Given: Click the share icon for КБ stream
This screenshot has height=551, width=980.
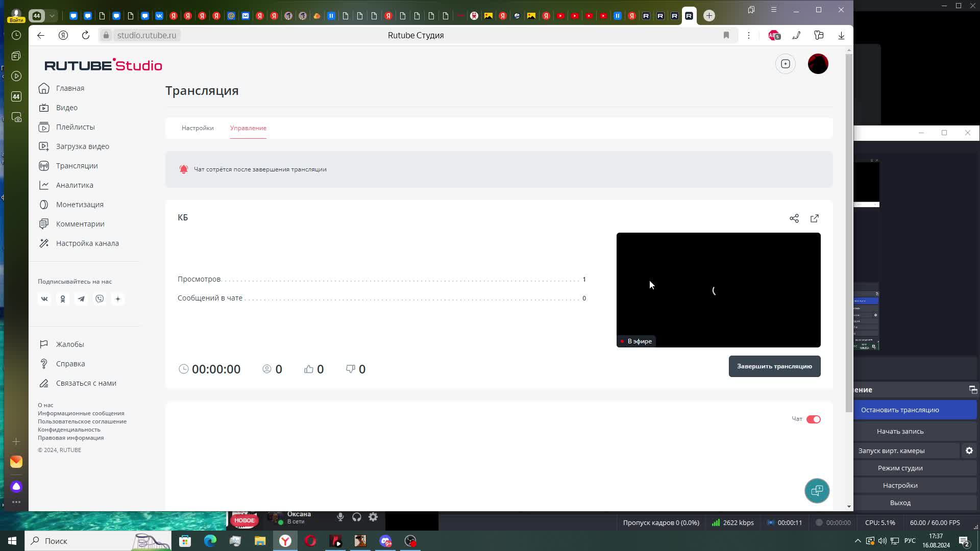Looking at the screenshot, I should click(794, 218).
